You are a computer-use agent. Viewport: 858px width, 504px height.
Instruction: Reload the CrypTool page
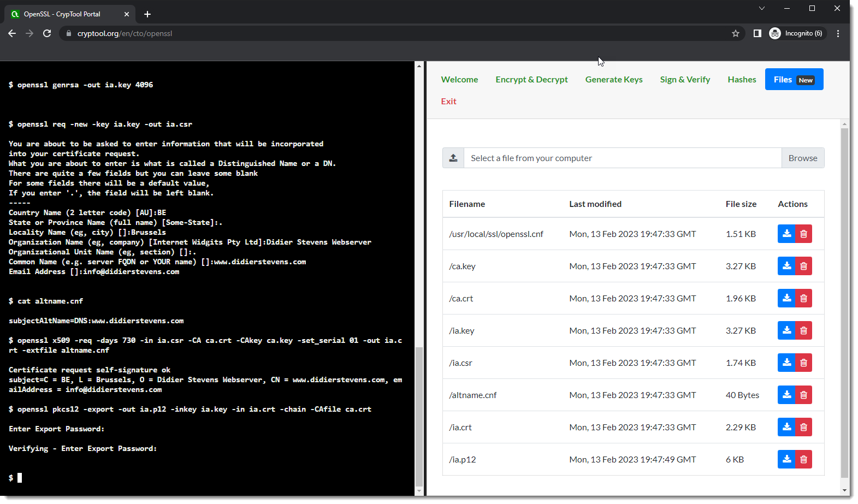[x=47, y=33]
